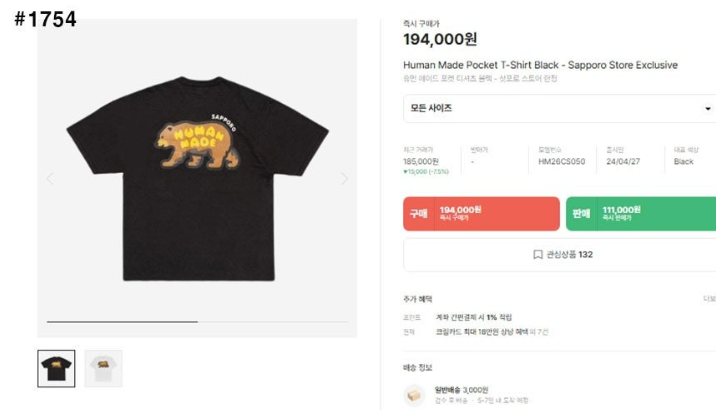The width and height of the screenshot is (716, 410).
Task: Click the image carousel progress bar
Action: tap(197, 322)
